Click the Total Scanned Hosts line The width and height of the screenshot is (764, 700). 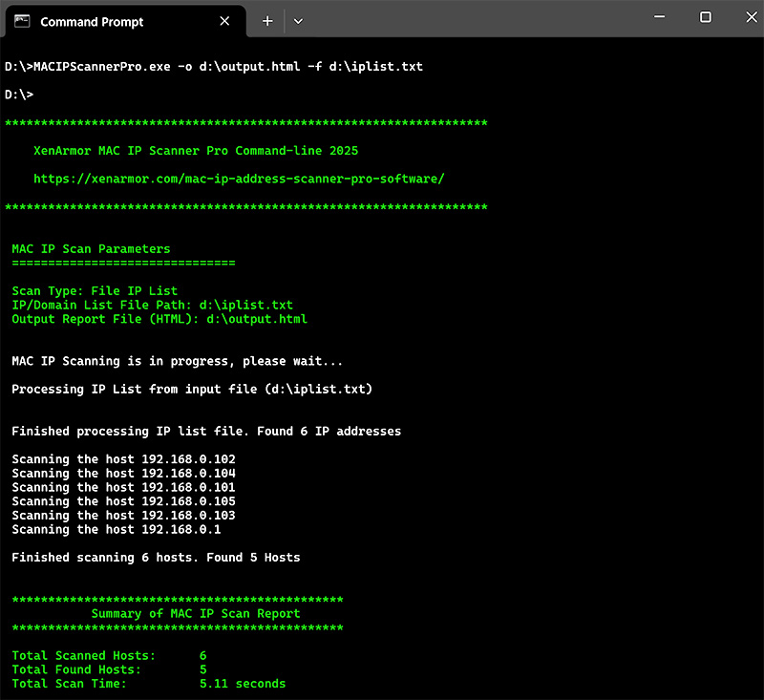click(x=109, y=656)
